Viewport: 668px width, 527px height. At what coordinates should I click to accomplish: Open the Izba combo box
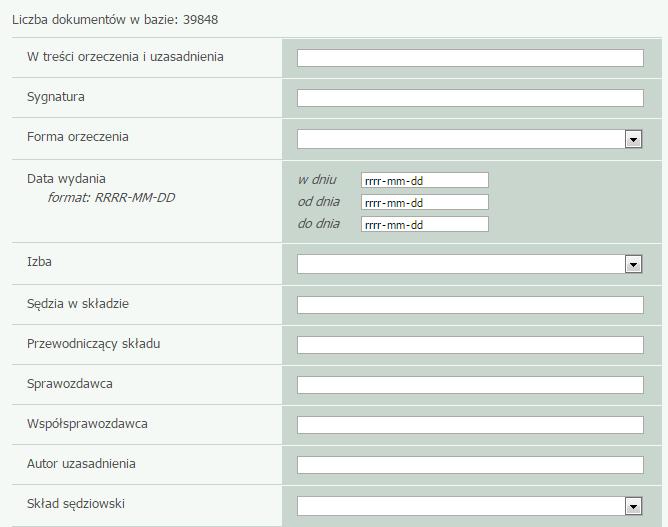click(x=470, y=265)
